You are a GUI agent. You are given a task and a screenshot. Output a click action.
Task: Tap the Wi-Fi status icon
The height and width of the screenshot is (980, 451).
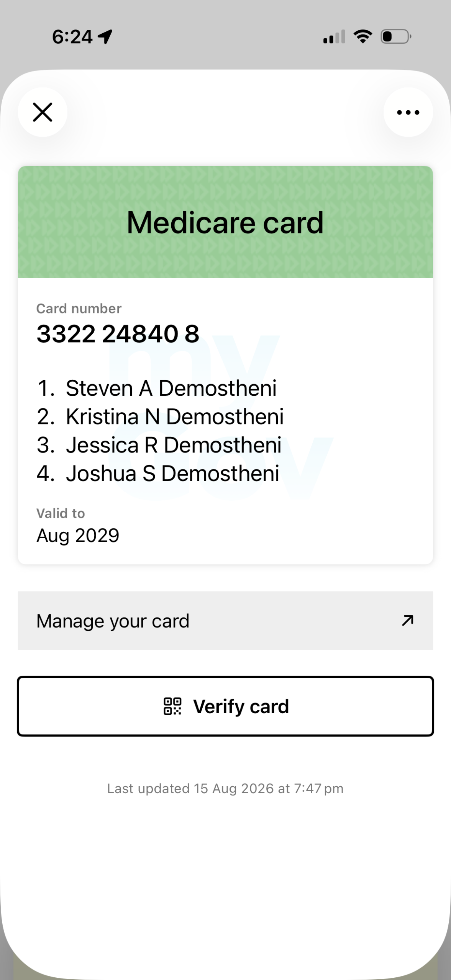pyautogui.click(x=363, y=36)
